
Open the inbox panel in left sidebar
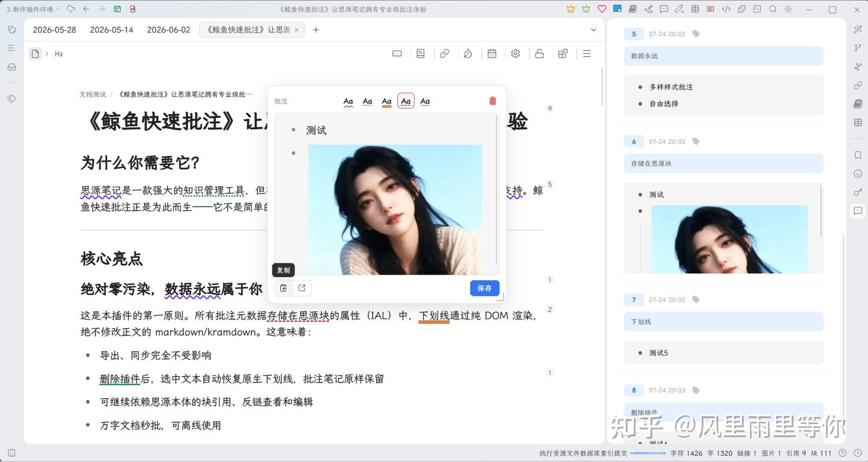point(11,67)
